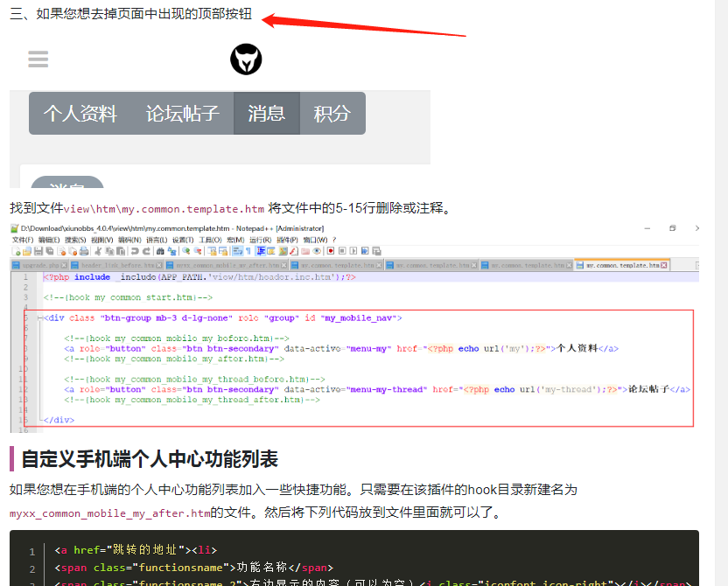The image size is (728, 586).
Task: Click the Zoom Out magnifier icon
Action: [x=198, y=251]
